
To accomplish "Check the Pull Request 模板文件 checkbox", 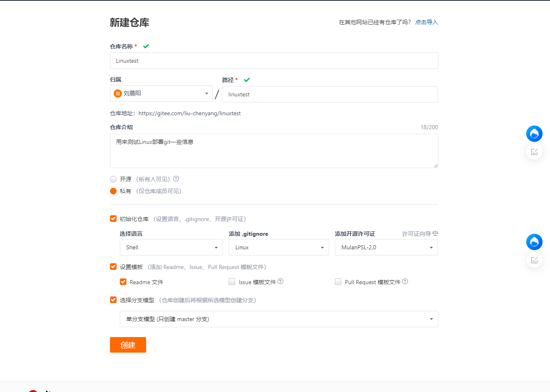I will click(338, 282).
